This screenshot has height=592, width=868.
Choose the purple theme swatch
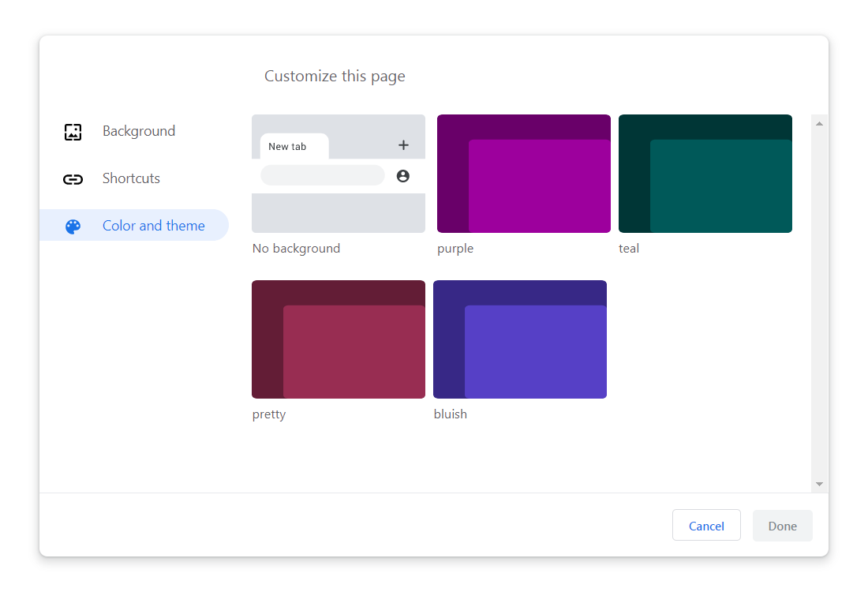[523, 174]
